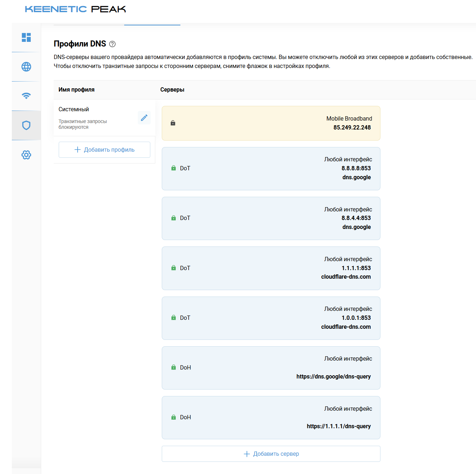Click green lock of DoT 8.8.8.8:853
The image size is (476, 474).
click(174, 168)
